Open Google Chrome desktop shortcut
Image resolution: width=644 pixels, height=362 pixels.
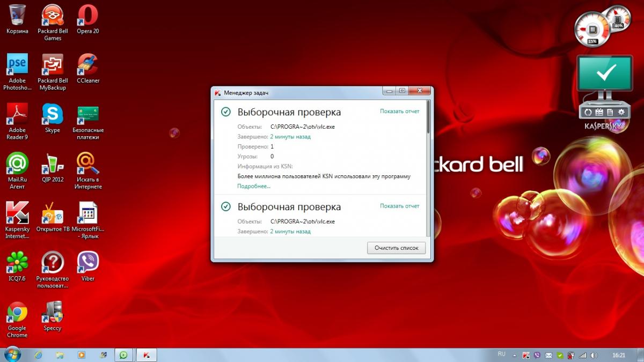tap(17, 319)
